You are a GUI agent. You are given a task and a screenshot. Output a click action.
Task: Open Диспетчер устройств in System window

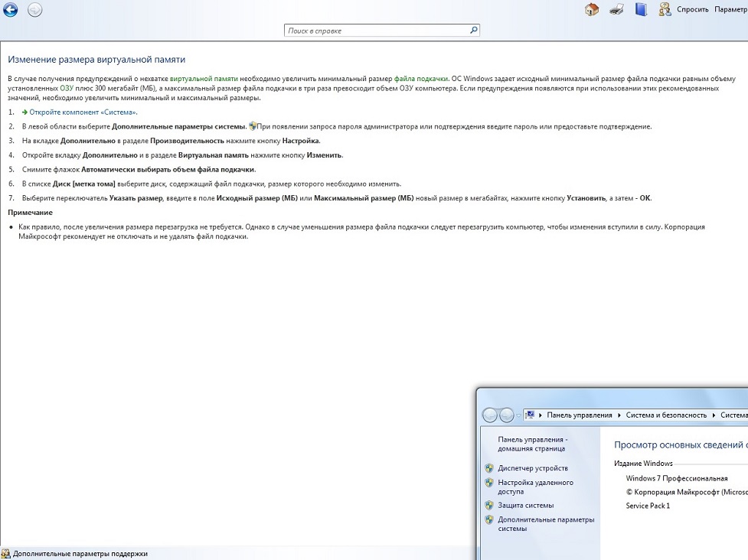pyautogui.click(x=533, y=468)
